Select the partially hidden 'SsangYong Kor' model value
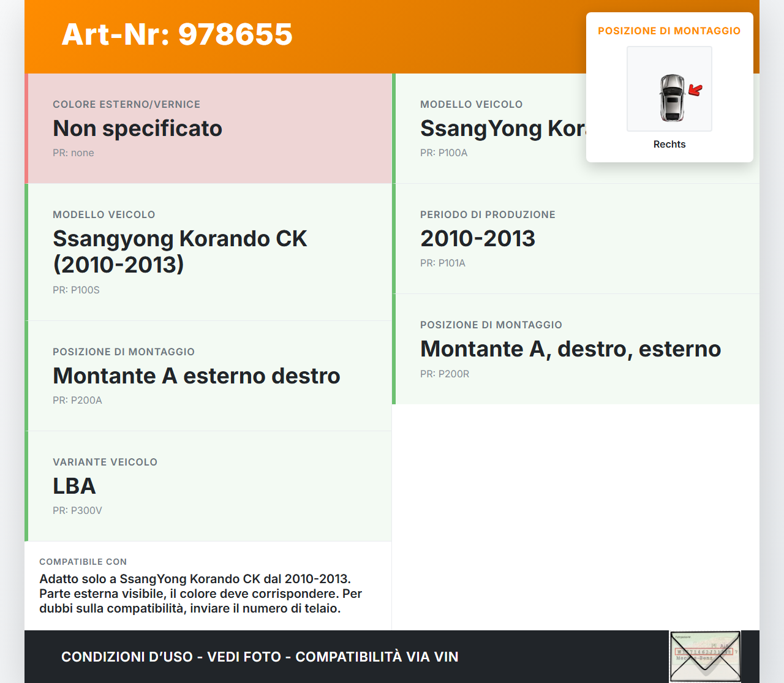 (503, 129)
